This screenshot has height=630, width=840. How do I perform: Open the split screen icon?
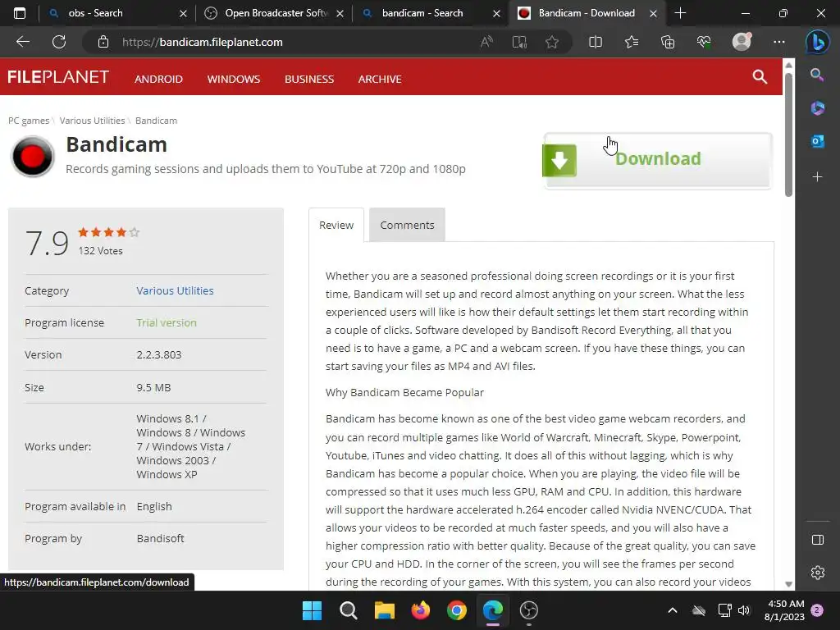point(596,42)
